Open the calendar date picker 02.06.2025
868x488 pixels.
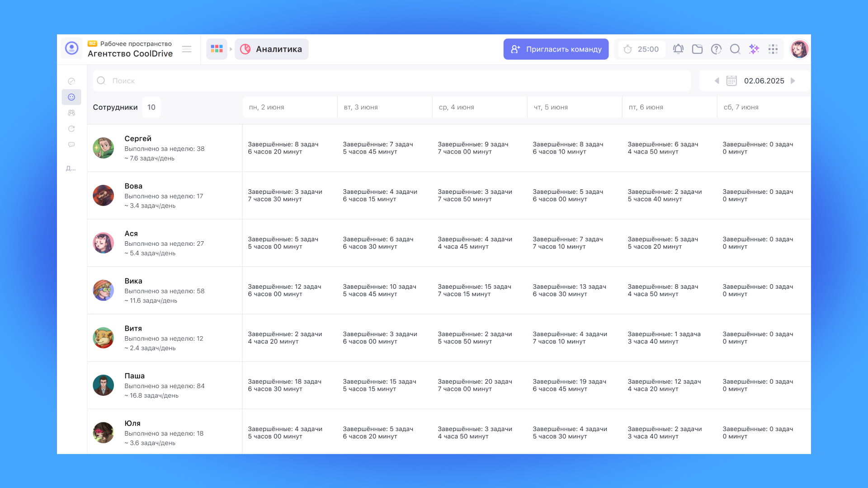[x=755, y=81]
